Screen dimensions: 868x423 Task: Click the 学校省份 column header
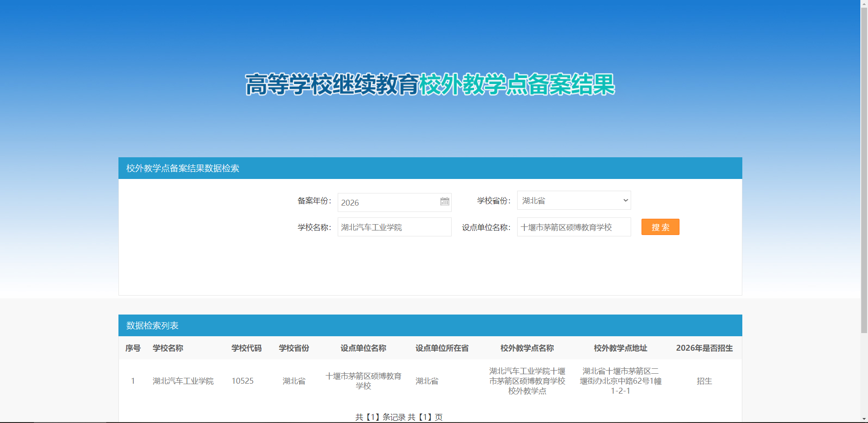click(x=294, y=348)
